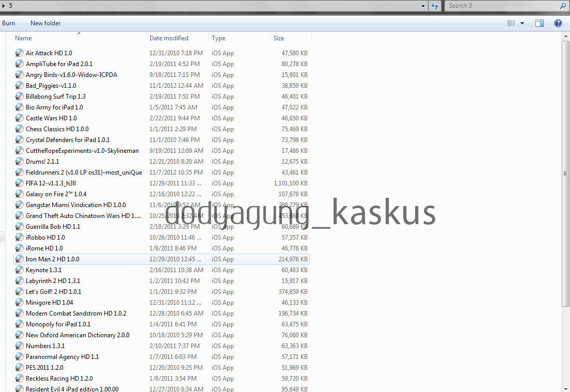Open the help question mark icon
This screenshot has width=570, height=392.
[558, 23]
